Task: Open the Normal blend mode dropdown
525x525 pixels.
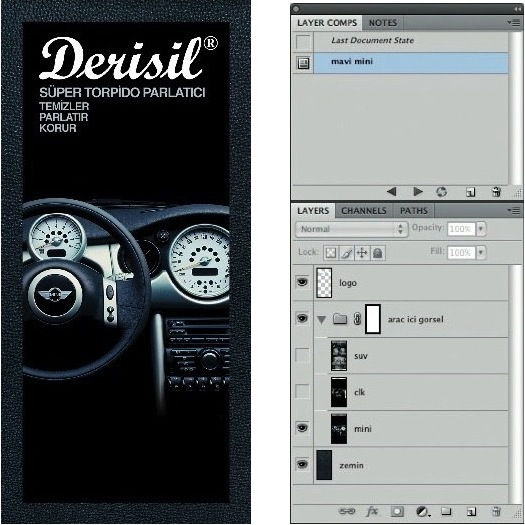Action: pyautogui.click(x=352, y=229)
